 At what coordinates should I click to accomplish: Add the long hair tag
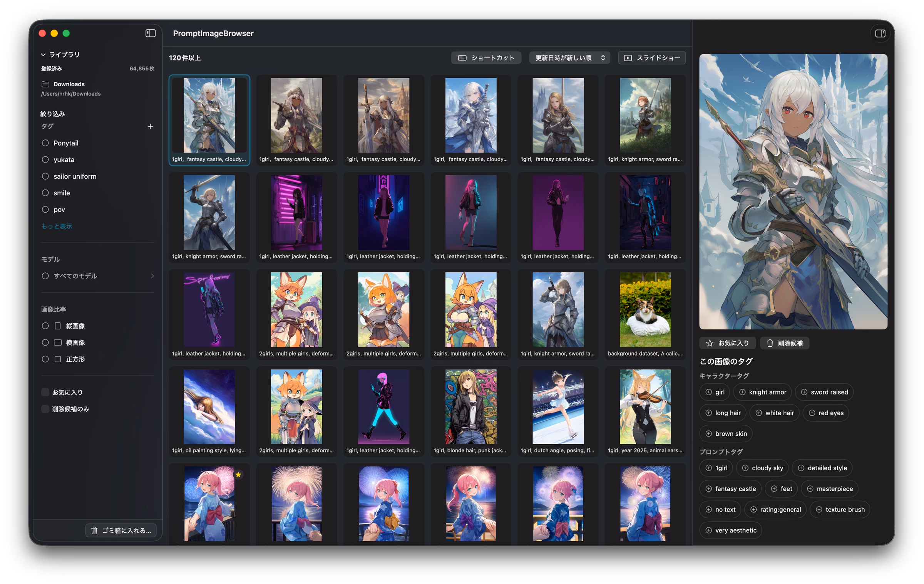[x=723, y=413]
